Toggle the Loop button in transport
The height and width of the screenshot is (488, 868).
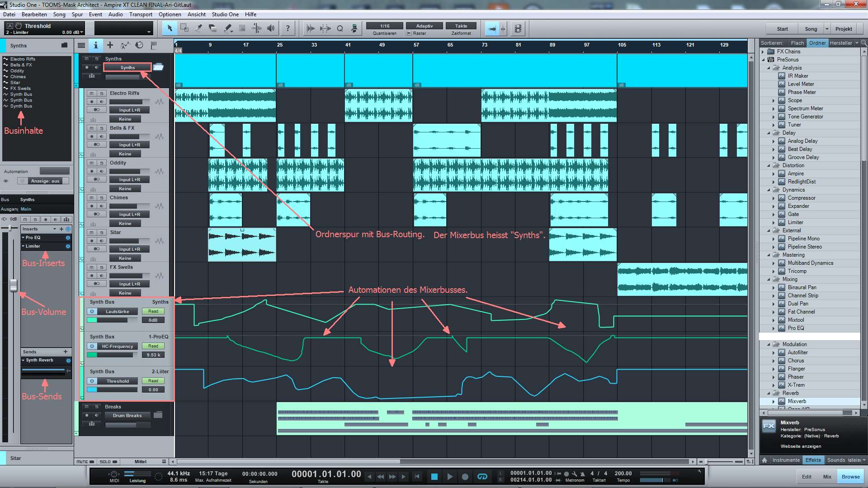[482, 476]
